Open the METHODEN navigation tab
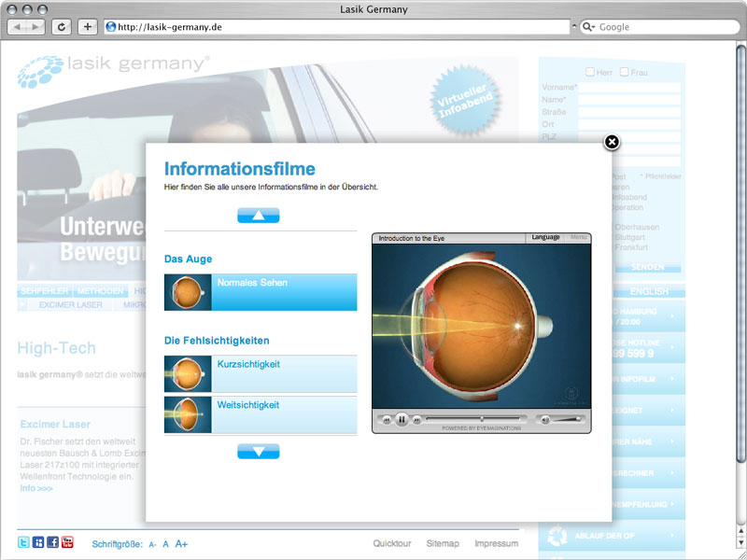This screenshot has height=560, width=747. coord(101,291)
